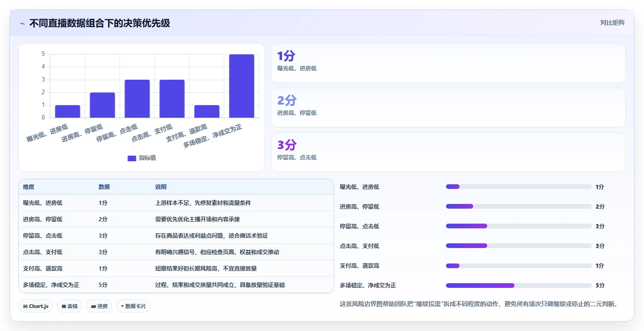Image resolution: width=644 pixels, height=331 pixels.
Task: Click 上游样本不足，先修复素材和流量条件 description
Action: [203, 203]
